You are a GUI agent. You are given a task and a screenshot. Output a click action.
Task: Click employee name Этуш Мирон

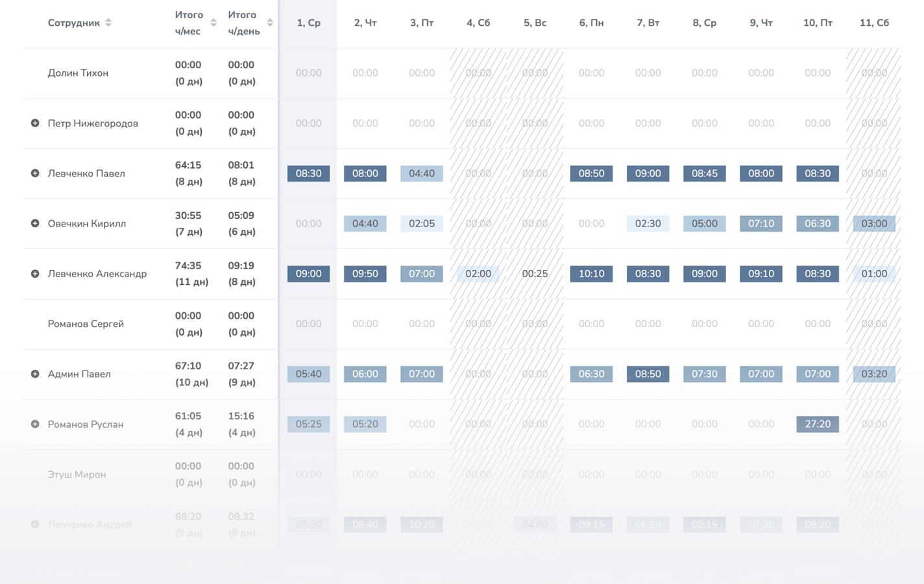pos(77,474)
